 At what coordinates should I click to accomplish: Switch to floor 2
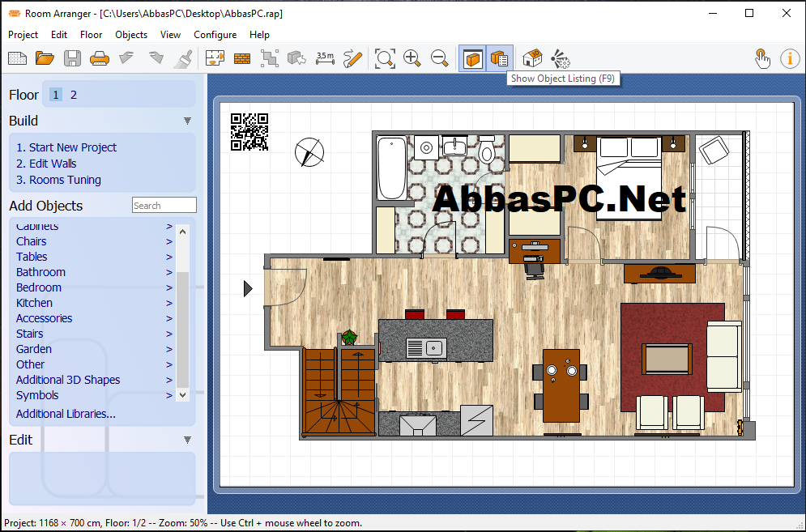tap(74, 95)
